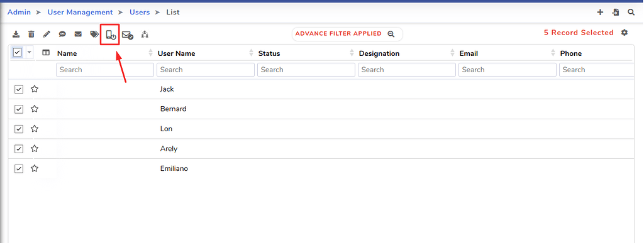Focus the Name column search field
Screen dimensions: 644x243
click(105, 70)
